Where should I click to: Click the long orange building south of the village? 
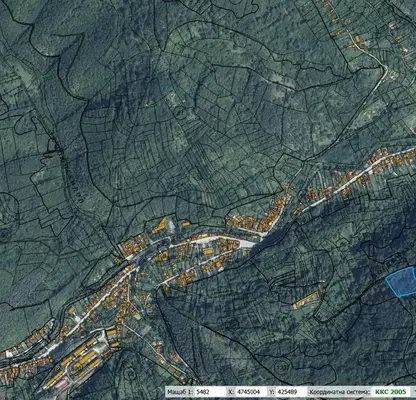point(306,299)
